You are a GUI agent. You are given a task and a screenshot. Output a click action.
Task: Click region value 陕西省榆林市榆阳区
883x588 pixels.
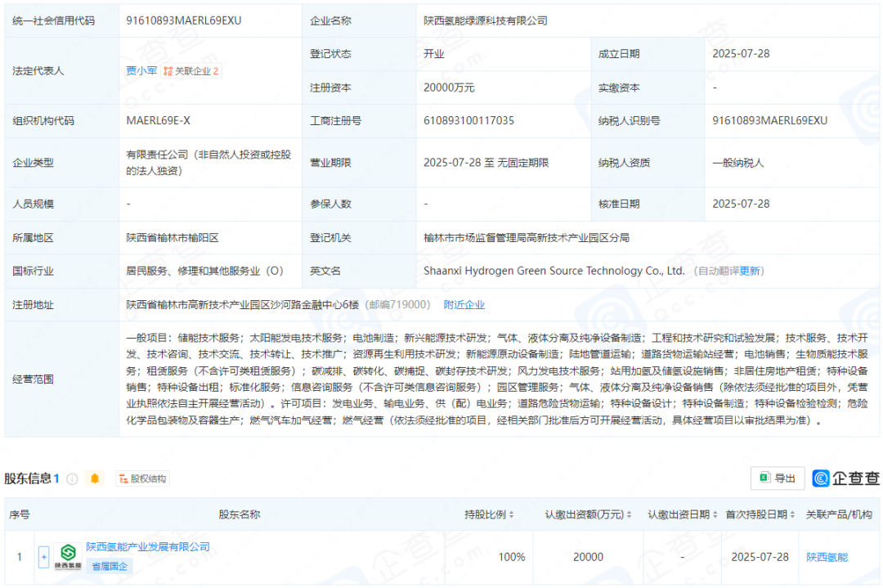click(173, 238)
